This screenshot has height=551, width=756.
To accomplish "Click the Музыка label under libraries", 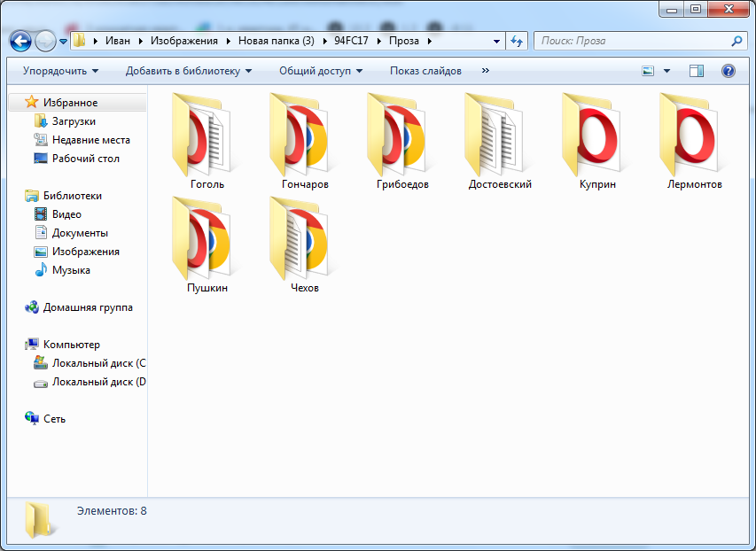I will 71,270.
